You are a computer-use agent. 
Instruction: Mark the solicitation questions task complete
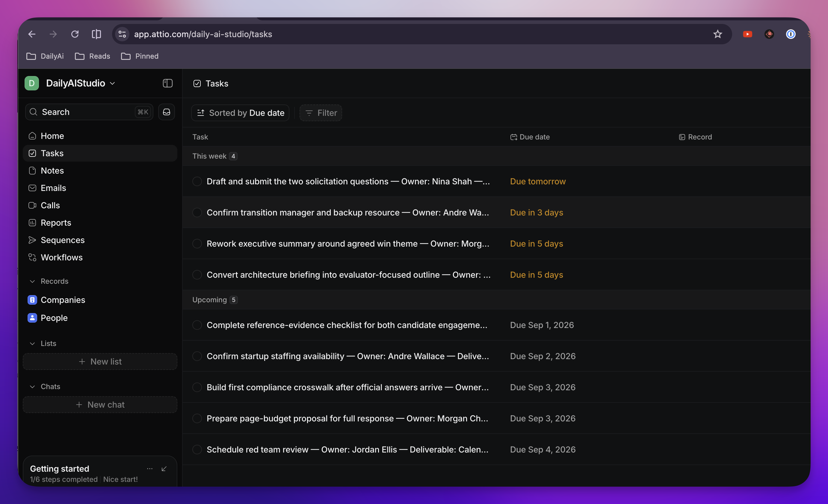tap(197, 181)
